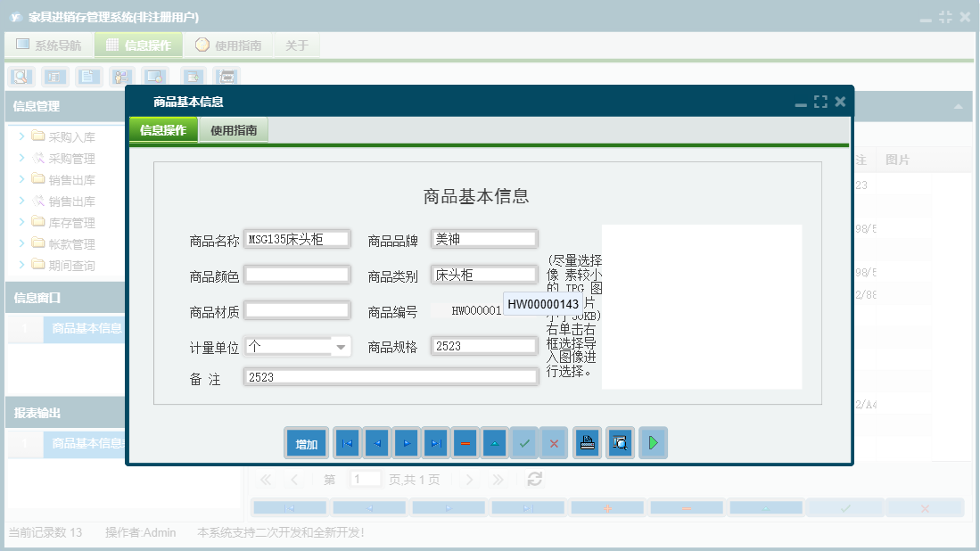This screenshot has width=980, height=551.
Task: Click the next-record arrow icon
Action: pyautogui.click(x=405, y=442)
